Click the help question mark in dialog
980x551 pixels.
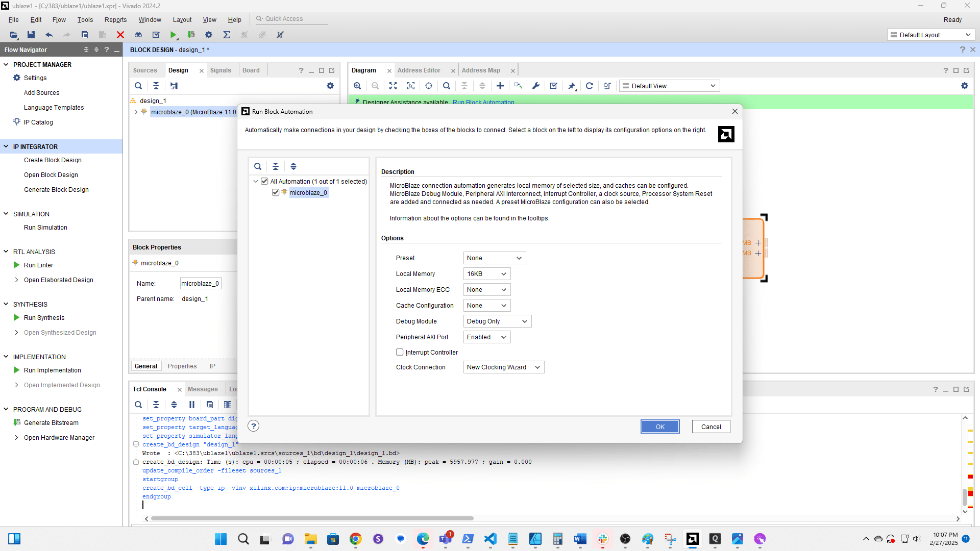point(254,426)
